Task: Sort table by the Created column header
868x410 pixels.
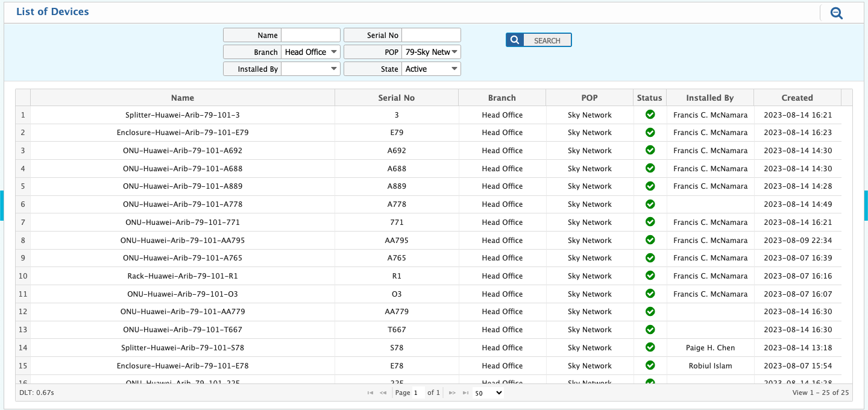Action: click(x=797, y=98)
